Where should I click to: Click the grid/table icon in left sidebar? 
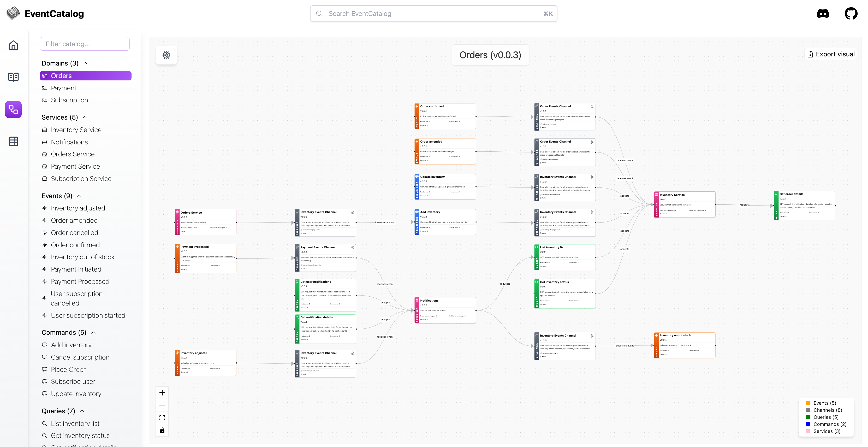pyautogui.click(x=14, y=142)
